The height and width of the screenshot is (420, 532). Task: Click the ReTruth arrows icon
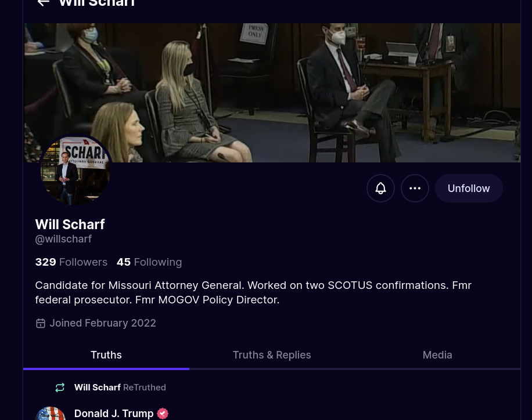pyautogui.click(x=60, y=388)
